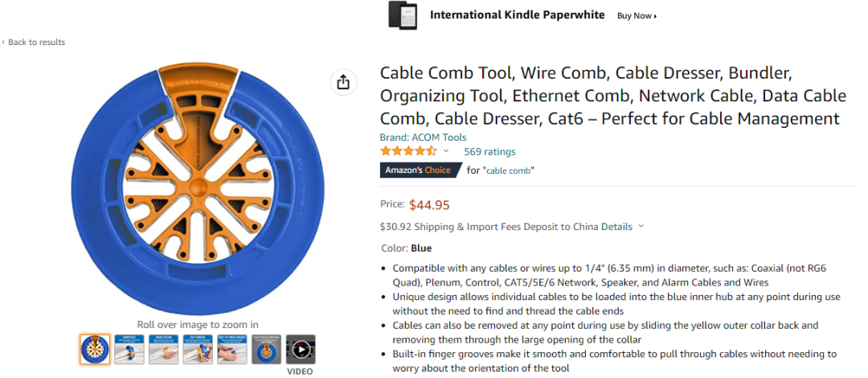Click the star rating icons
The image size is (868, 378).
(408, 151)
